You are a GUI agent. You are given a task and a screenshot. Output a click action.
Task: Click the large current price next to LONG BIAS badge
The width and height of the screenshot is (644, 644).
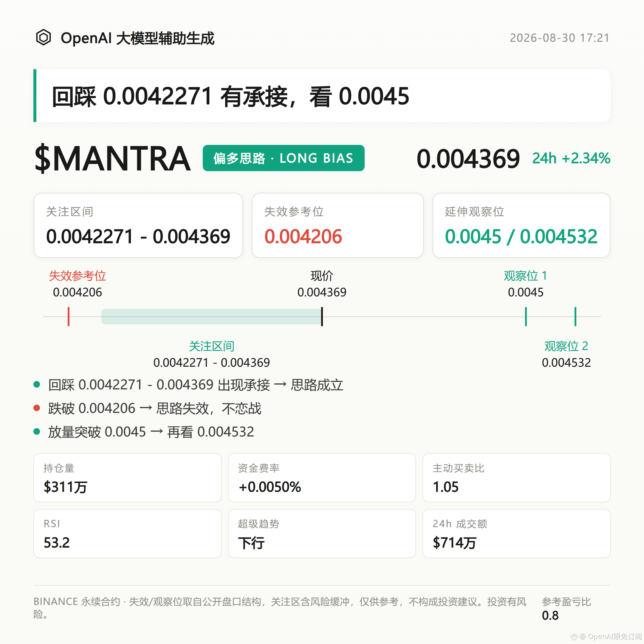point(468,159)
